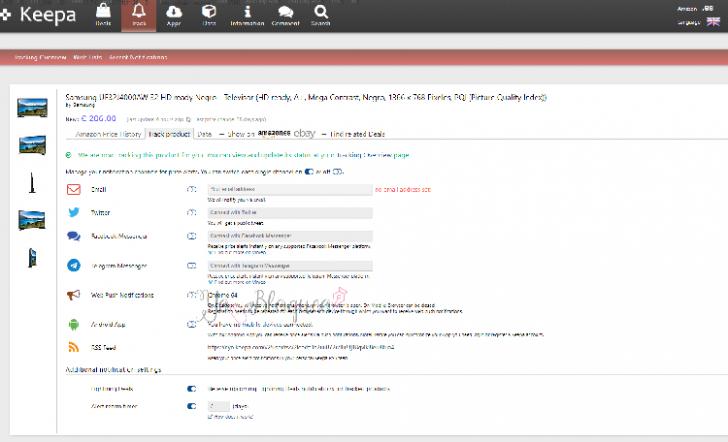Click the Track bell icon
This screenshot has height=442, width=728.
tap(138, 14)
